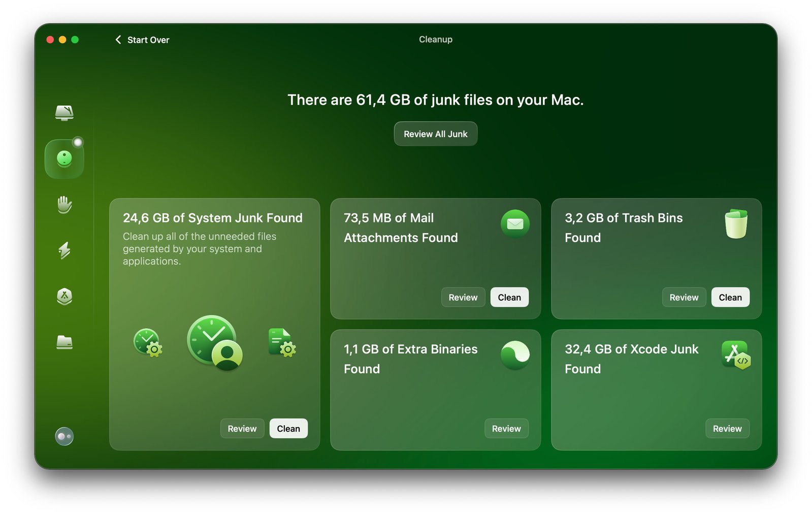Image resolution: width=812 pixels, height=515 pixels.
Task: Open the Protection hand icon
Action: click(x=64, y=205)
